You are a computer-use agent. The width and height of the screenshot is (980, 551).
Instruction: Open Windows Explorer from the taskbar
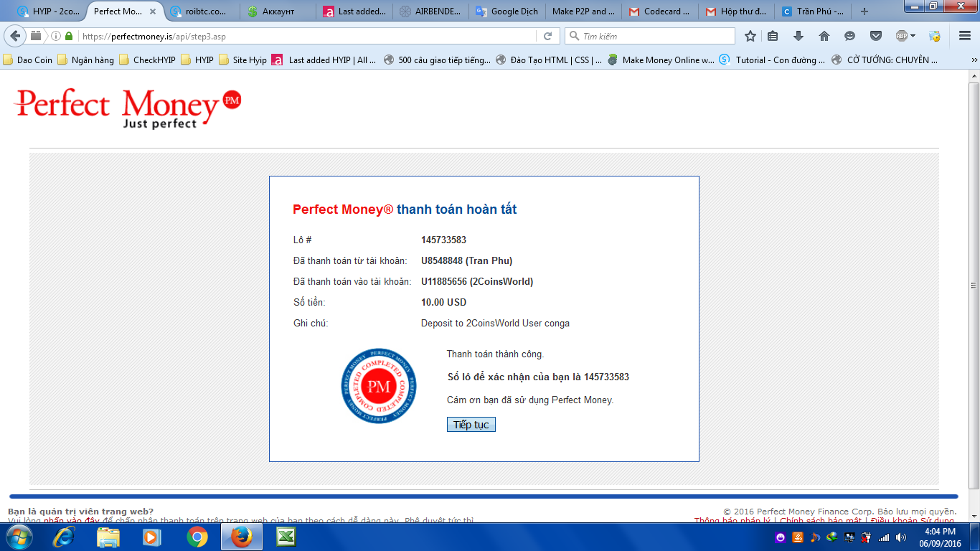click(x=108, y=537)
